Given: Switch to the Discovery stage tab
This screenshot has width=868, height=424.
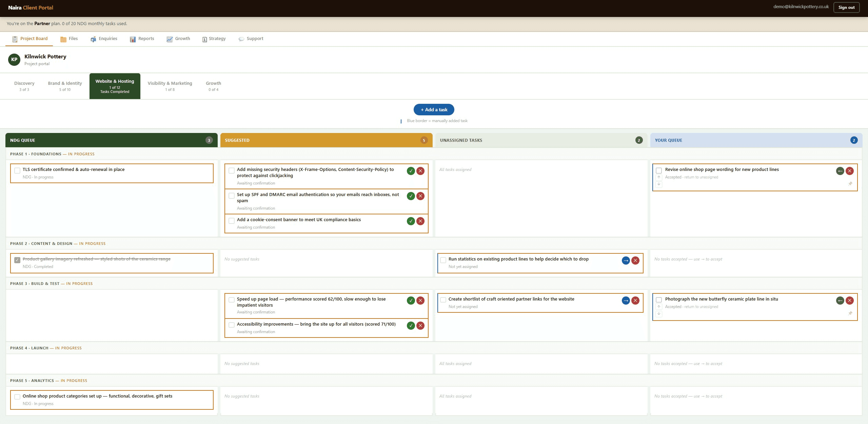Looking at the screenshot, I should tap(24, 86).
